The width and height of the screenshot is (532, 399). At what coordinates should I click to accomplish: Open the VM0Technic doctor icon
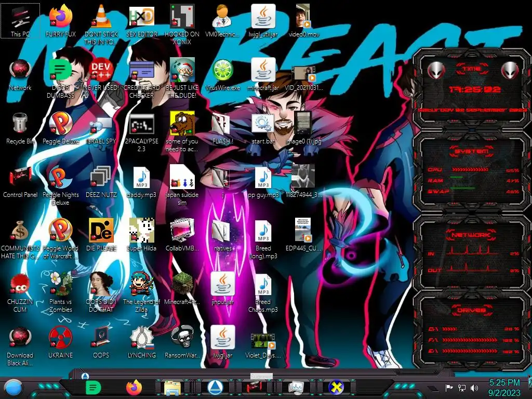[x=222, y=20]
